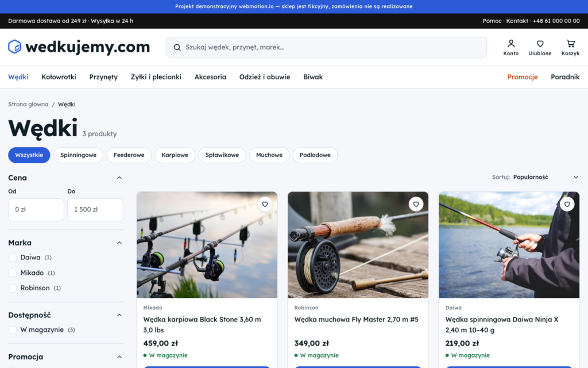This screenshot has width=588, height=368.
Task: Open the Przynęty menu item
Action: pos(103,77)
